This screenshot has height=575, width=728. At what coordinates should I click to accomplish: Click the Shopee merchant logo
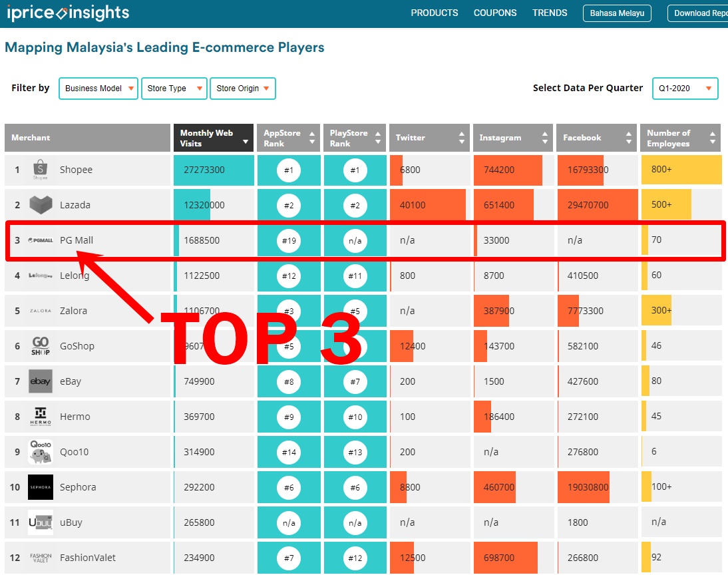tap(41, 170)
